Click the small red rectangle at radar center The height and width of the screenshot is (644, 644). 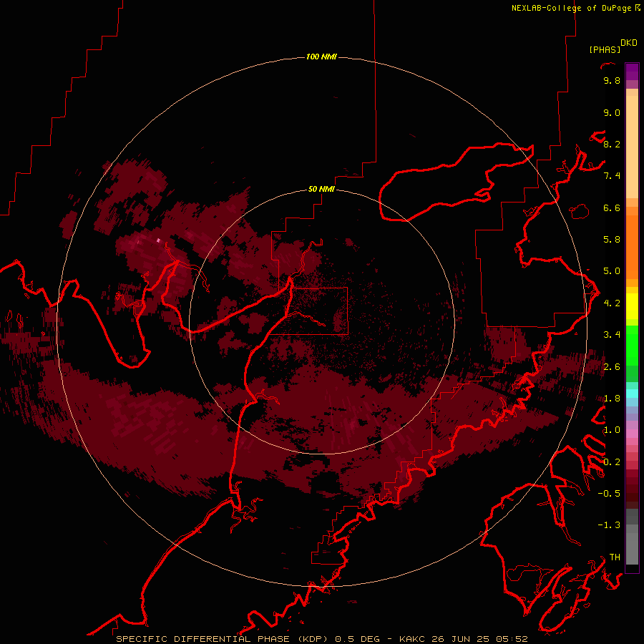click(x=308, y=311)
